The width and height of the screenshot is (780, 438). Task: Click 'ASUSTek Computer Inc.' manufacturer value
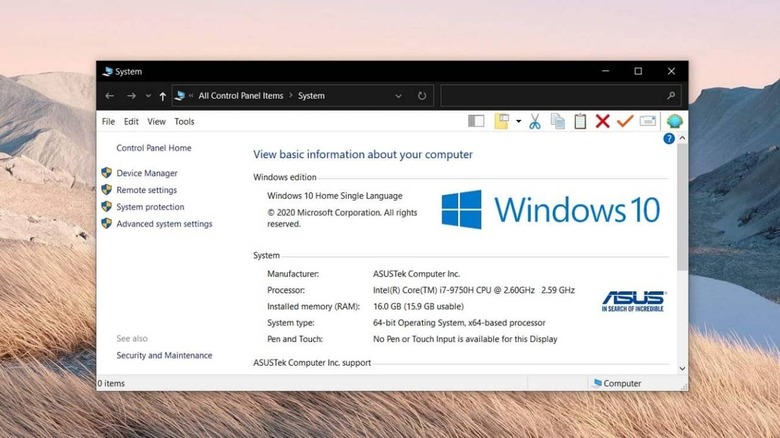416,274
